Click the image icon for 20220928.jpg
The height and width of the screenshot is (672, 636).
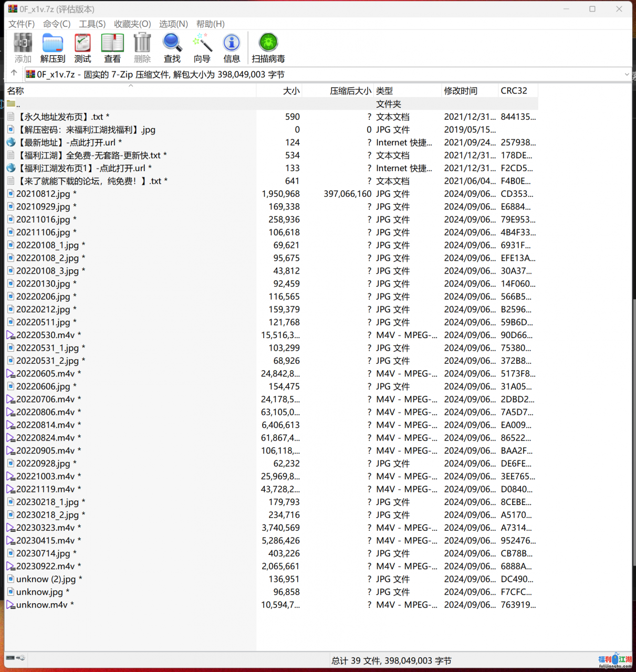pyautogui.click(x=11, y=464)
